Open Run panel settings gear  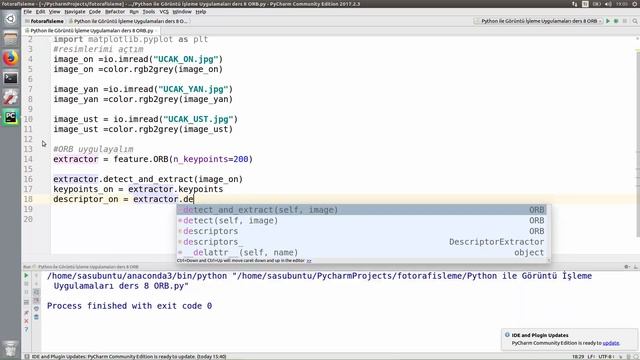pos(627,267)
